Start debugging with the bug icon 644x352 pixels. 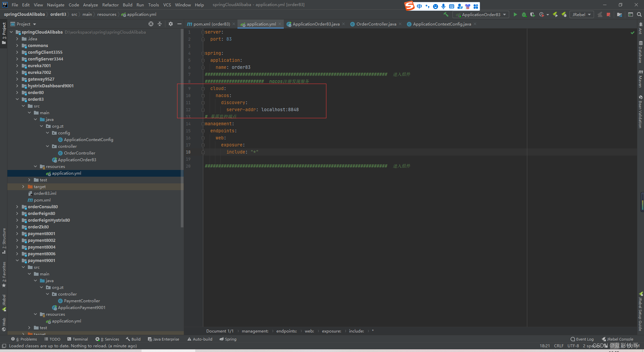(524, 14)
